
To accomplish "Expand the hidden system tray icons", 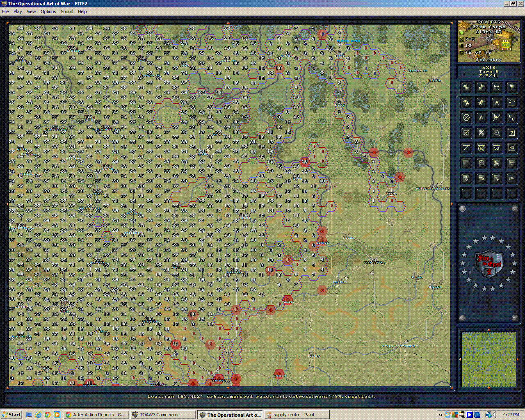I will [x=441, y=415].
